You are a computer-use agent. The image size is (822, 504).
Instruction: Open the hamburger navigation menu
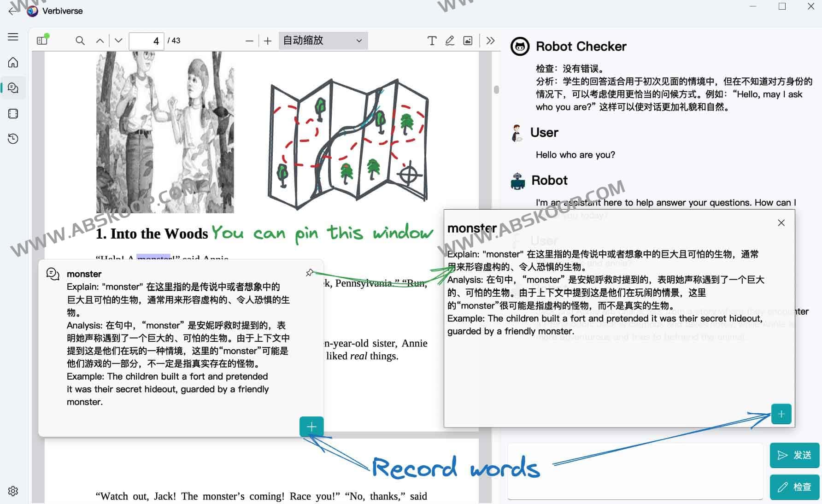(x=13, y=37)
